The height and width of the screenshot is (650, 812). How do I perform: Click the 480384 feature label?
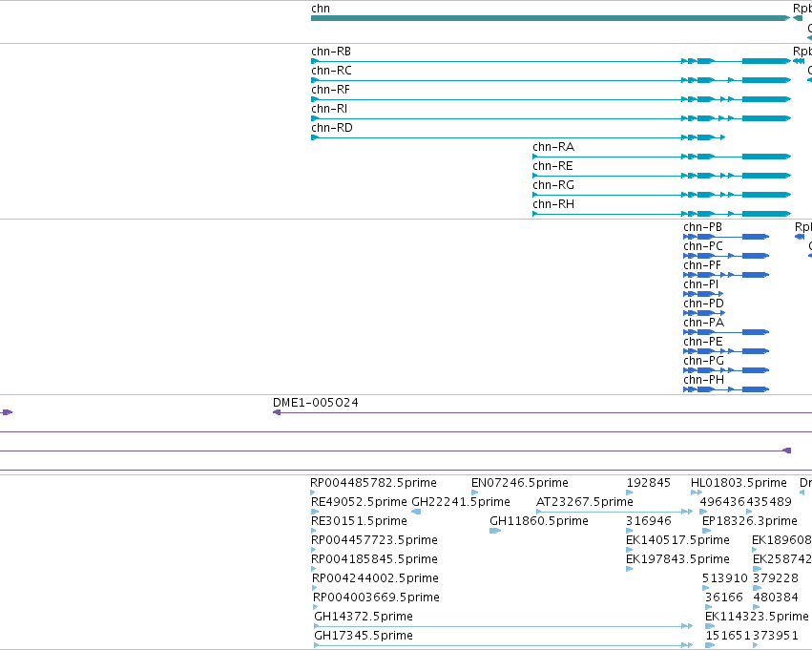coord(776,598)
